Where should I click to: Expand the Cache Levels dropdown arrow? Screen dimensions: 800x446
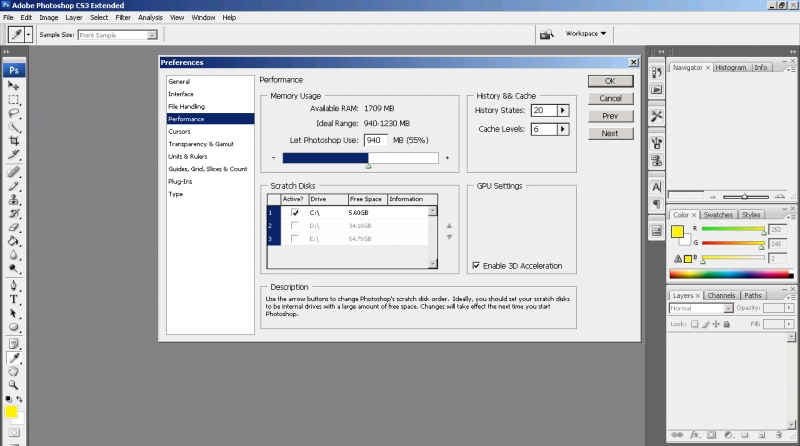click(x=563, y=129)
